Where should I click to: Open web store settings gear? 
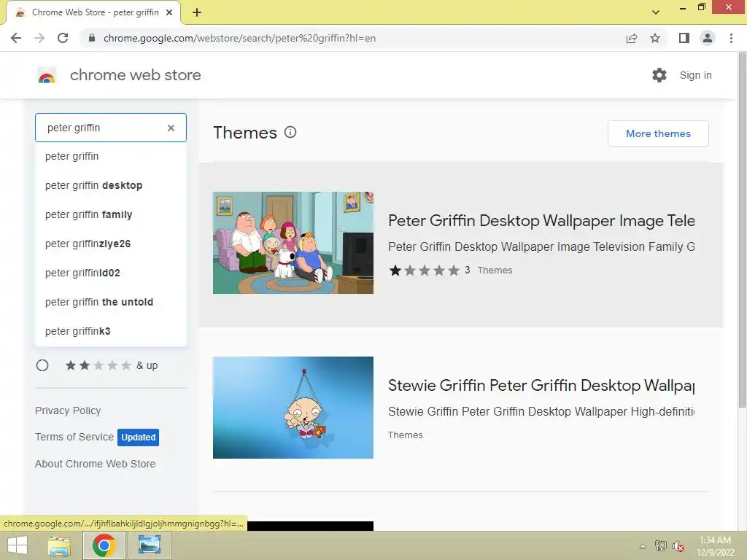coord(659,75)
